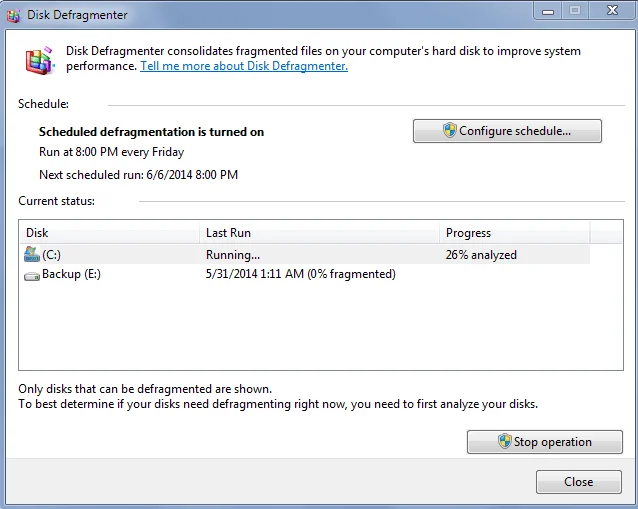Close the dialog with the Close button
This screenshot has width=638, height=509.
[579, 482]
